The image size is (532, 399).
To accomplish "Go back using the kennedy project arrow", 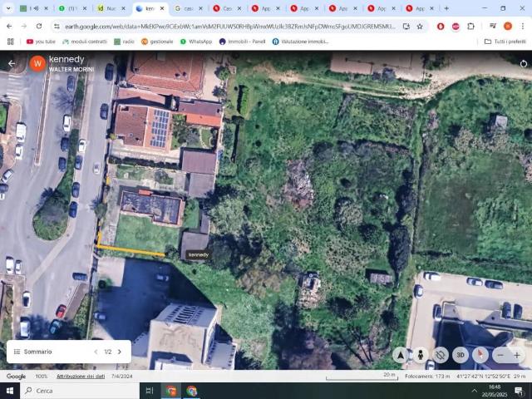I will (x=12, y=63).
